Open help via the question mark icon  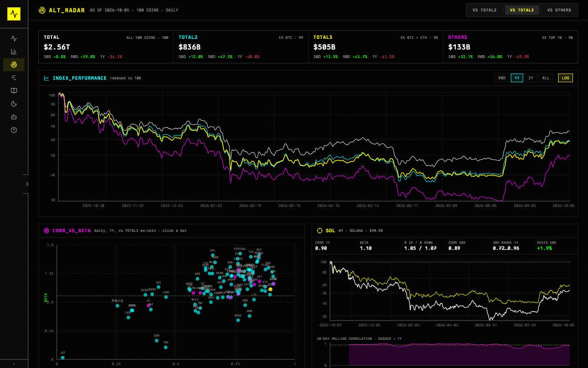[14, 130]
